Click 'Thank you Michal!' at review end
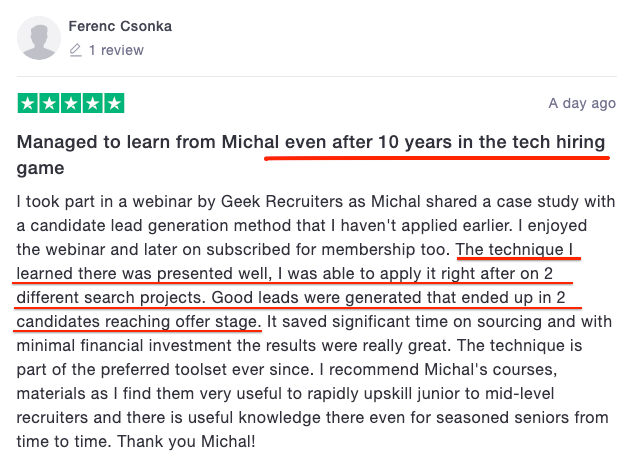This screenshot has width=635, height=468. click(186, 441)
